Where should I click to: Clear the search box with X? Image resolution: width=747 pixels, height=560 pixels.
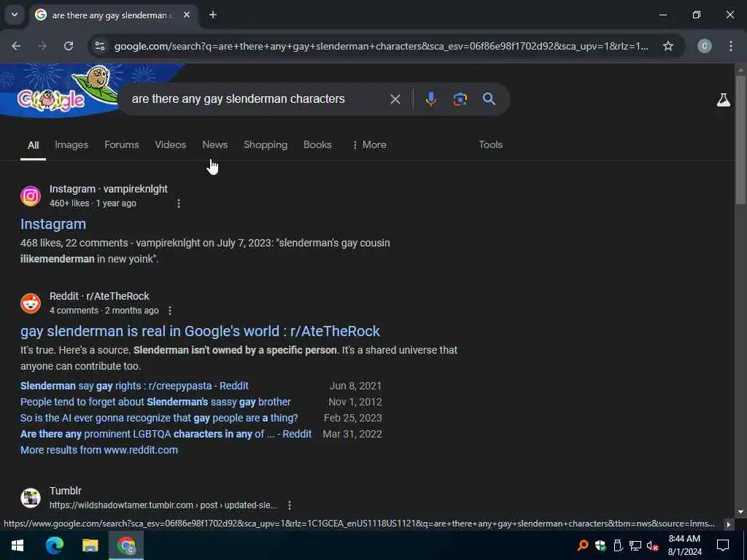point(395,99)
